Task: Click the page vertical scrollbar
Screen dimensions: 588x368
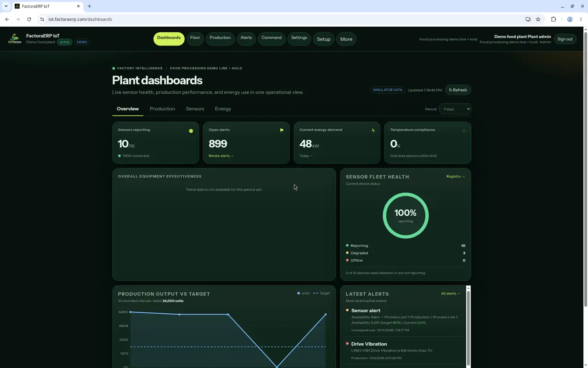Action: click(x=585, y=169)
